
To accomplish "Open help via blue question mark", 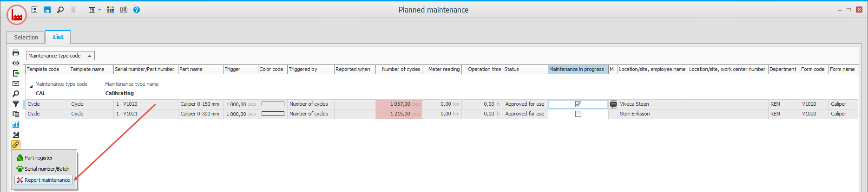I will pos(137,10).
